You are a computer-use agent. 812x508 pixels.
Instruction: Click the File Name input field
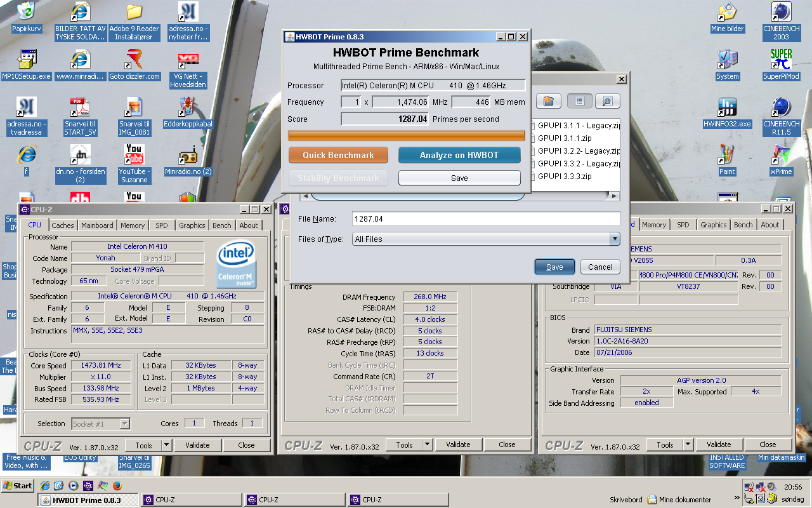pos(486,218)
